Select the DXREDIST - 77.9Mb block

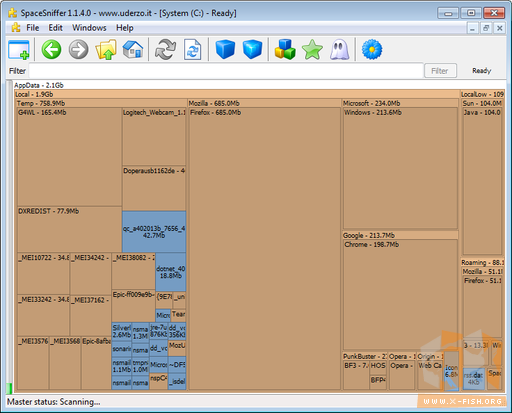pos(69,229)
